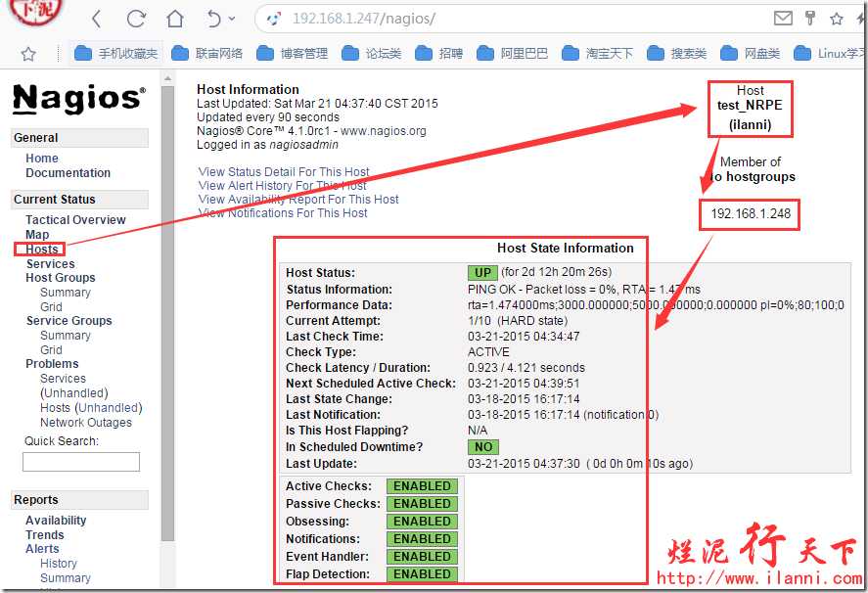Open Services problems link
868x593 pixels.
click(x=63, y=379)
